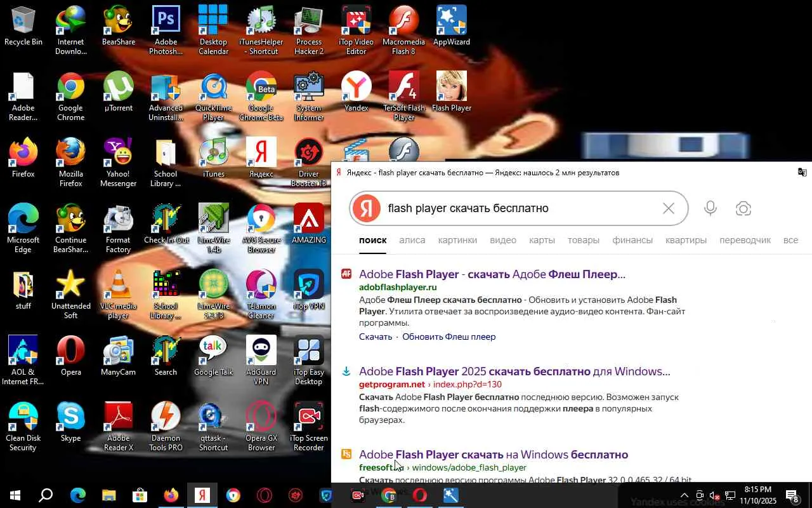
Task: Open the Desktop Calendar shortcut
Action: point(213,30)
